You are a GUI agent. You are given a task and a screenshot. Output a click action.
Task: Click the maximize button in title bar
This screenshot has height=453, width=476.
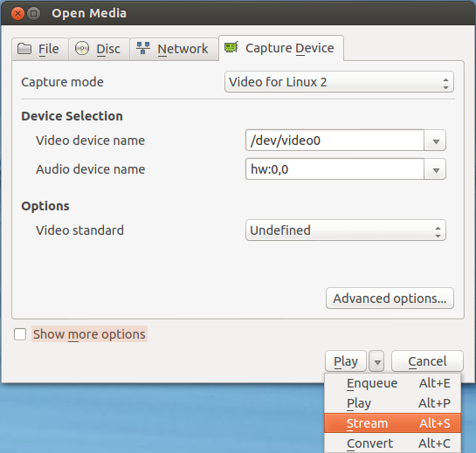coord(34,14)
